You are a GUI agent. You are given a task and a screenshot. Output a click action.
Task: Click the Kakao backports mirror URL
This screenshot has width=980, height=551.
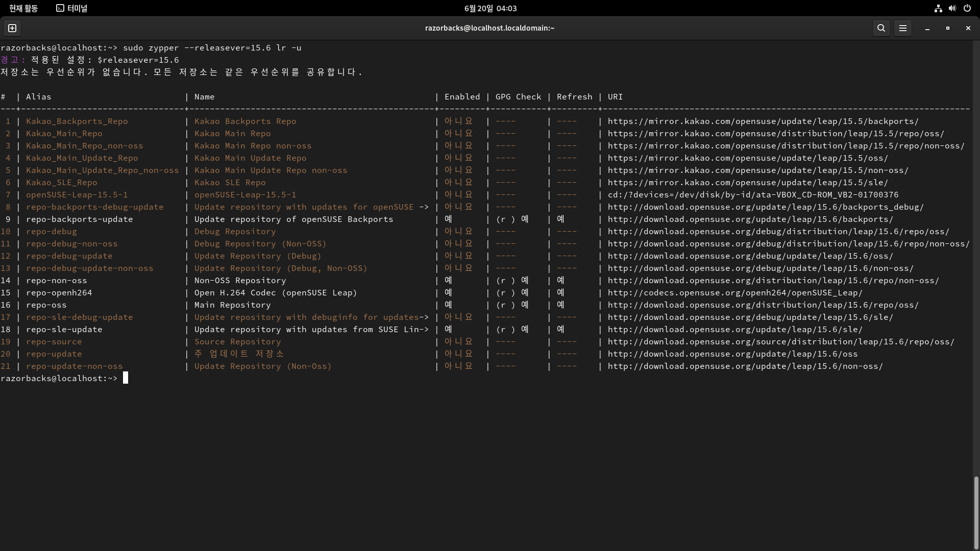pyautogui.click(x=763, y=121)
